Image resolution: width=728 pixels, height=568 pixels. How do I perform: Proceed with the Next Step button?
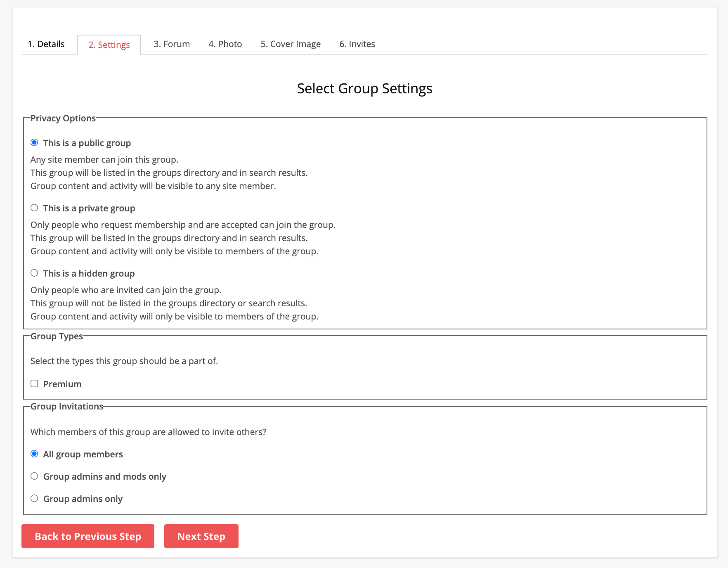pos(201,536)
